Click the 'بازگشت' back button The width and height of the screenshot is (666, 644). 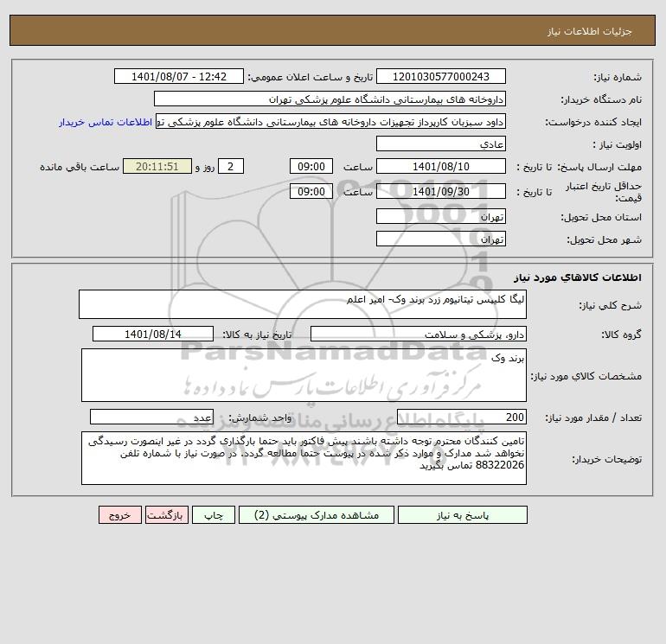[x=166, y=515]
